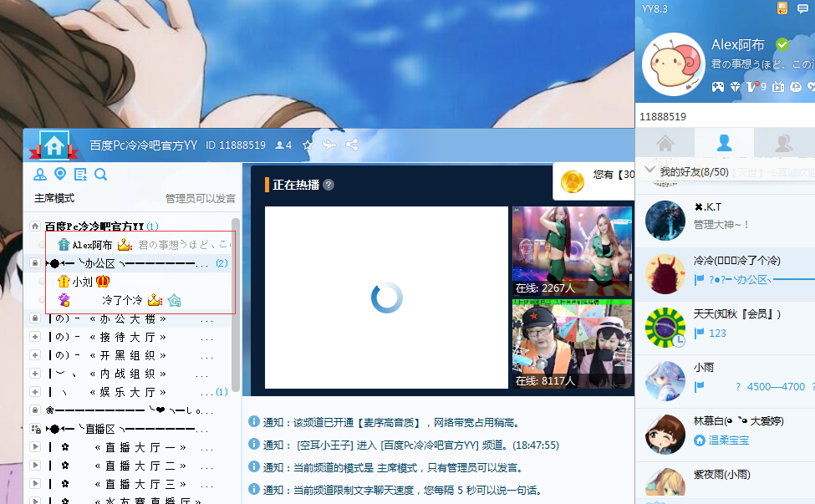Click the 123 channel link under 天天

(717, 333)
